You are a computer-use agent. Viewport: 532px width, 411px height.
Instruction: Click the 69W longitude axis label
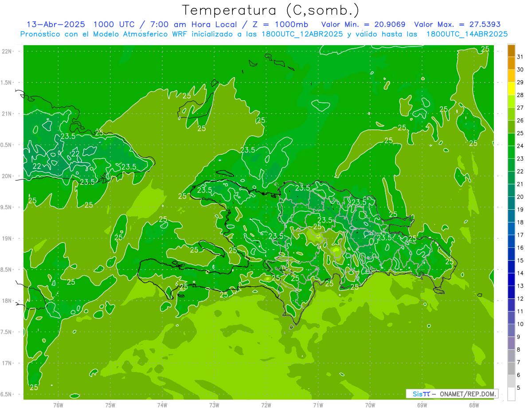tap(422, 405)
